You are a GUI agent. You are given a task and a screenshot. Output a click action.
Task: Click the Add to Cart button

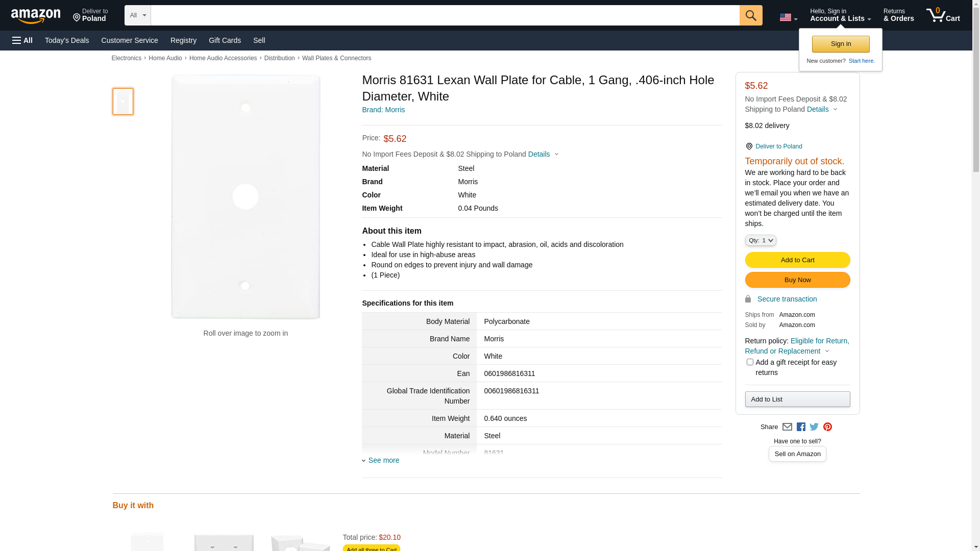click(797, 260)
